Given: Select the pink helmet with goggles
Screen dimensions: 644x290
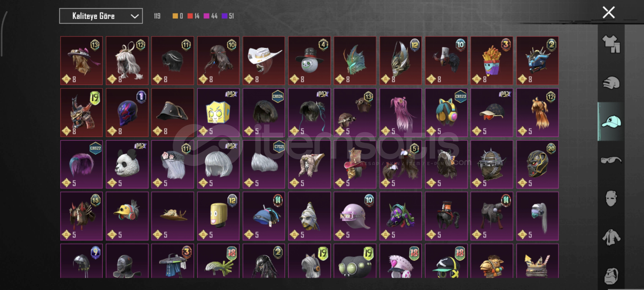Looking at the screenshot, I should click(x=355, y=216).
